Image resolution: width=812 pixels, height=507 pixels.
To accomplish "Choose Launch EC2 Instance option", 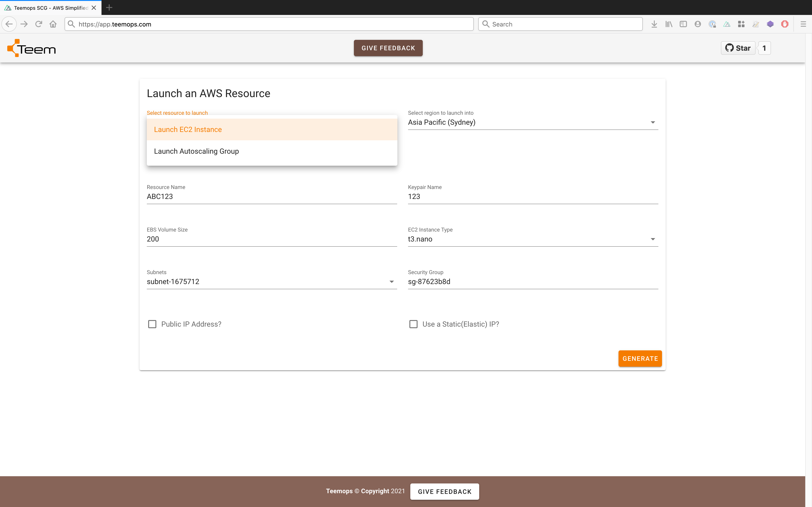I will click(x=188, y=129).
